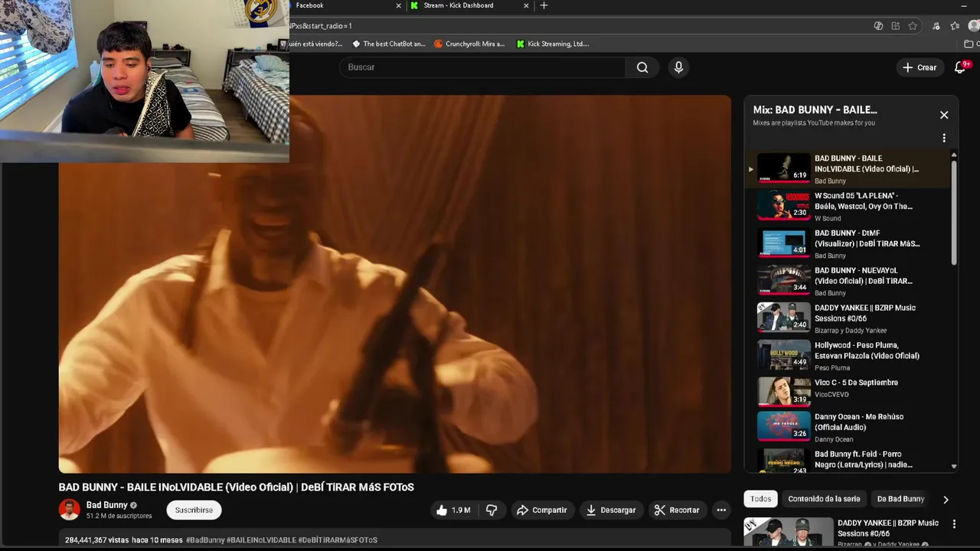Click the Recortar clip button

coord(677,510)
